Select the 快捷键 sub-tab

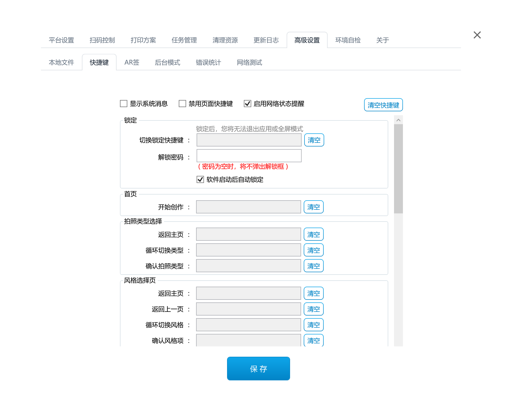pyautogui.click(x=99, y=62)
